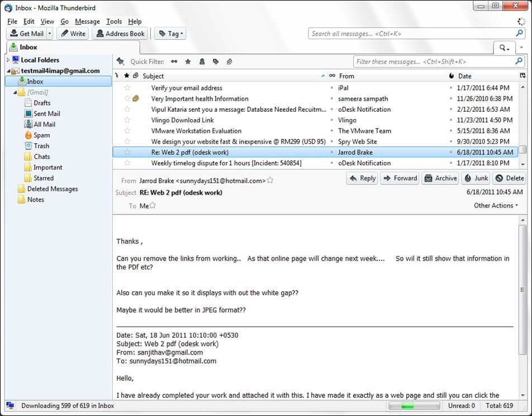Sort by the junk status column header
This screenshot has width=532, height=416.
(x=452, y=75)
